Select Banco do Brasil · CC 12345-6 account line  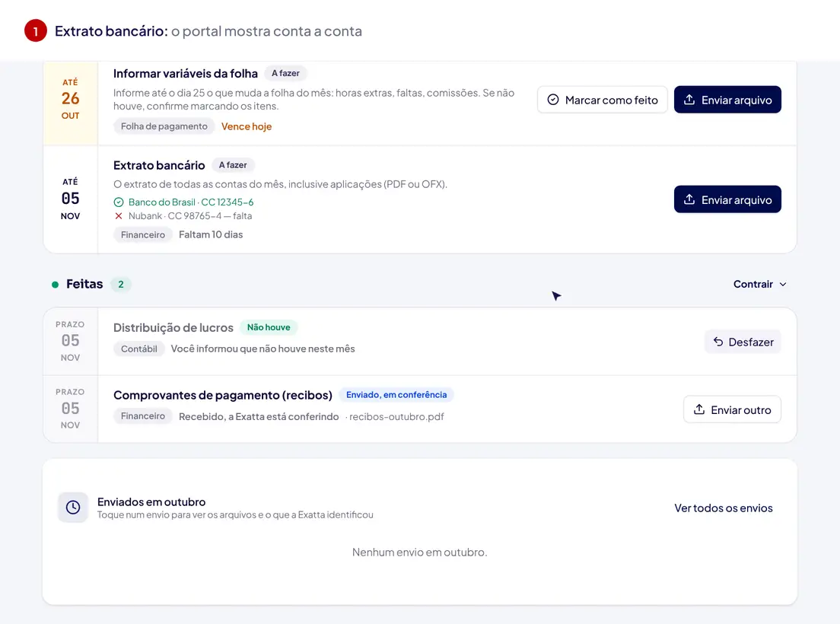click(x=184, y=202)
